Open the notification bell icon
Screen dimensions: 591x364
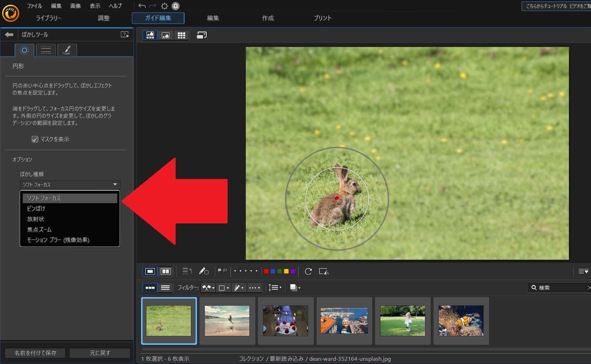click(176, 6)
